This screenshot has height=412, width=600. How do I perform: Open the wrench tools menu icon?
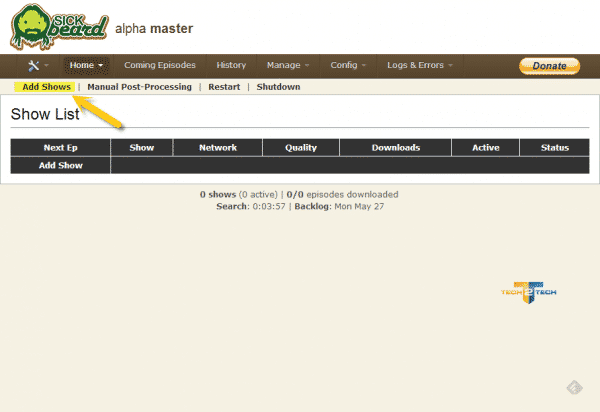38,66
